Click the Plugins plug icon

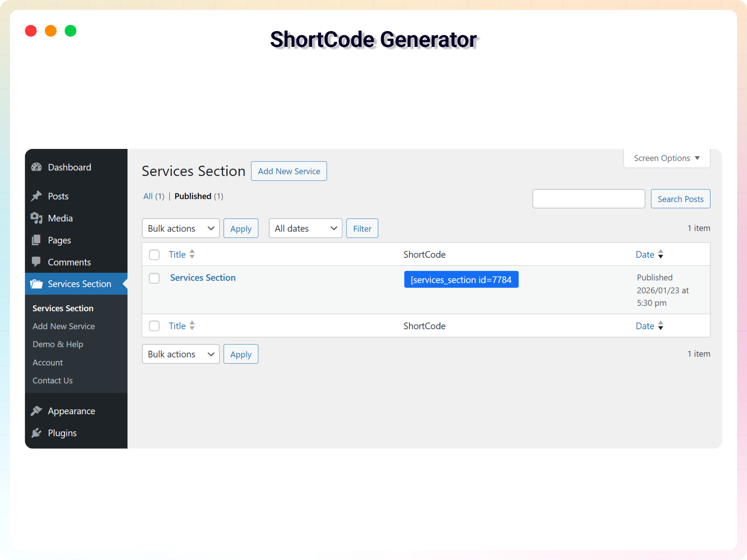pos(37,433)
